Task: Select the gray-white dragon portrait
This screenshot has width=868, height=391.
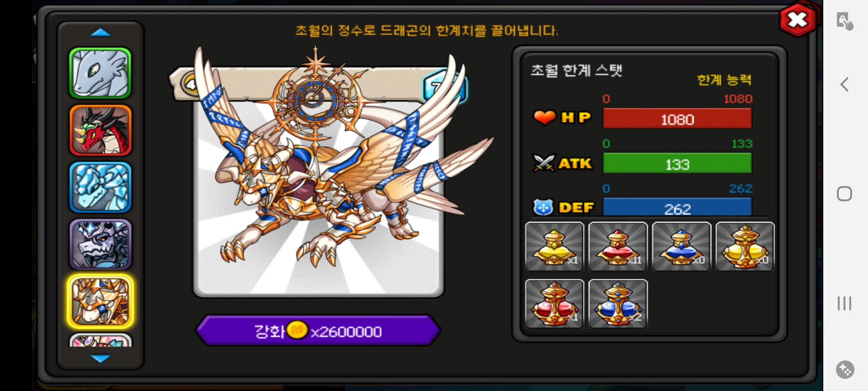Action: click(x=100, y=73)
